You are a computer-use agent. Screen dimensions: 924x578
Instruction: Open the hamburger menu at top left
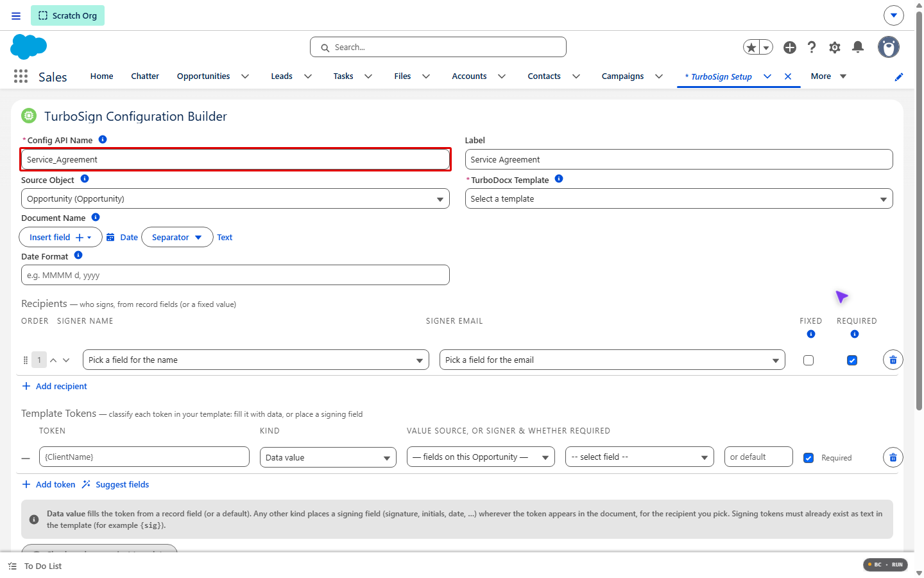click(16, 15)
